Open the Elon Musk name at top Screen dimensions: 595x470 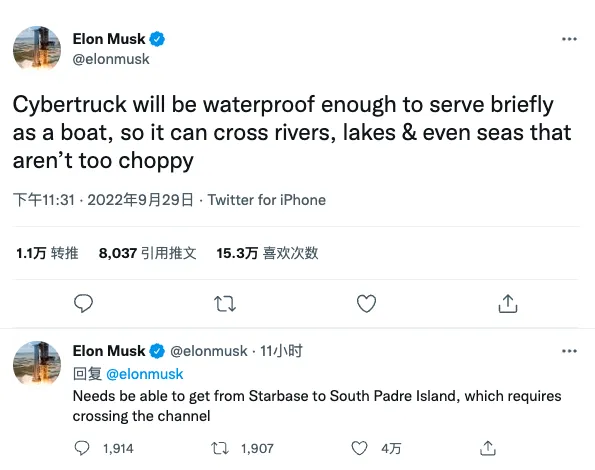click(109, 39)
